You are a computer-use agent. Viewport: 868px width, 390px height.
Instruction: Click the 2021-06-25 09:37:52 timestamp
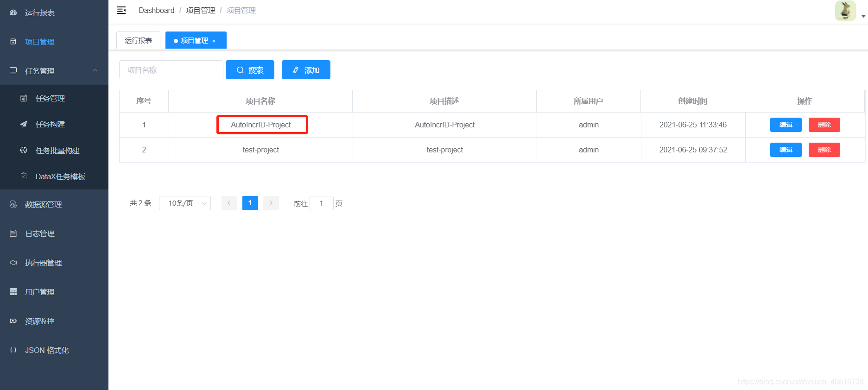click(693, 150)
